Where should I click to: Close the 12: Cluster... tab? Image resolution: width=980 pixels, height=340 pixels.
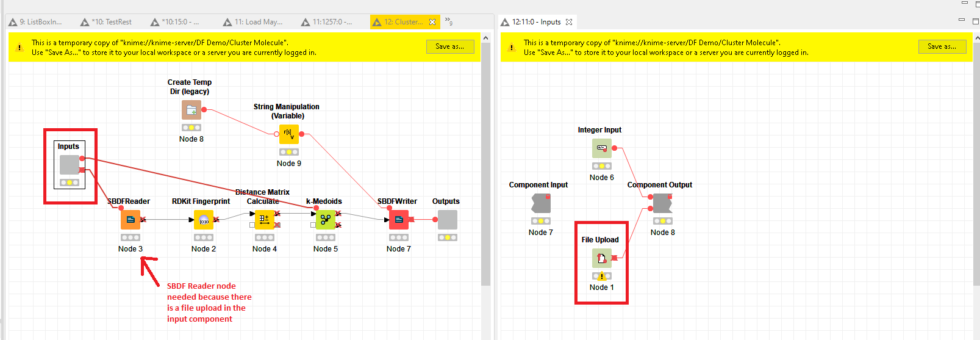432,22
